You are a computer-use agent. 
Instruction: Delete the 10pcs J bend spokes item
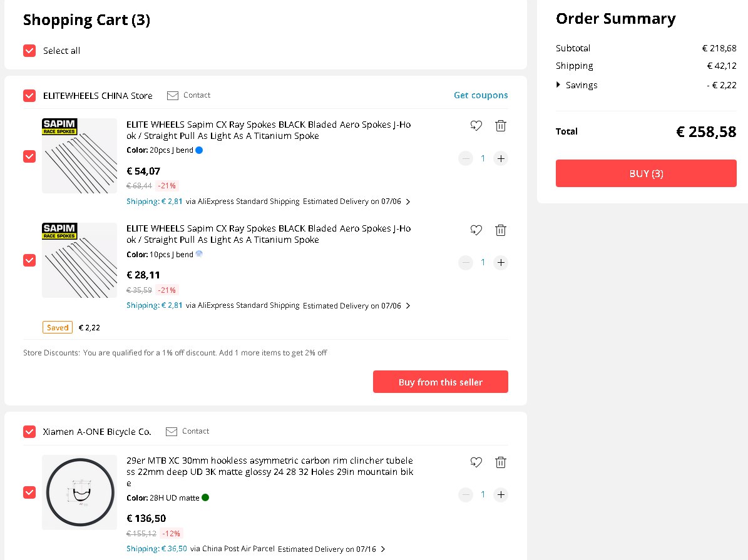pyautogui.click(x=500, y=230)
